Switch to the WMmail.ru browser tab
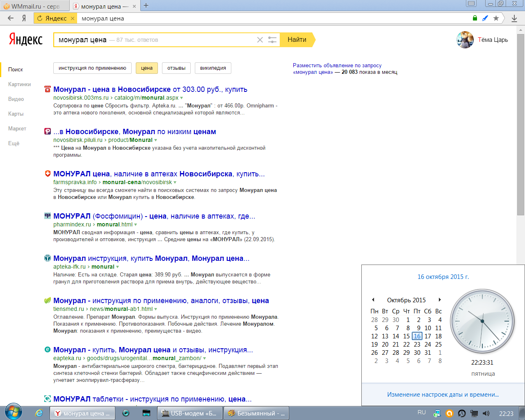 35,6
